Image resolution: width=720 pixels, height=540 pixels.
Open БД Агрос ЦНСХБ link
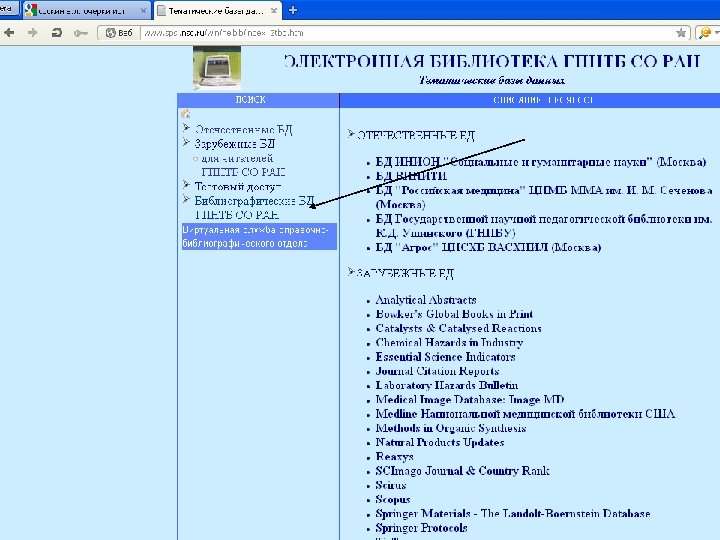[488, 248]
